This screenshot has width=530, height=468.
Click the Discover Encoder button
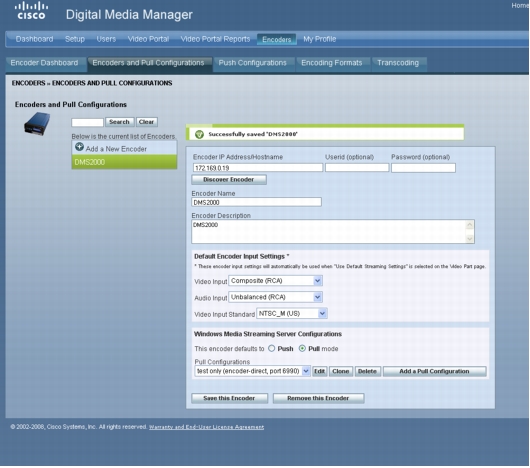[x=229, y=179]
